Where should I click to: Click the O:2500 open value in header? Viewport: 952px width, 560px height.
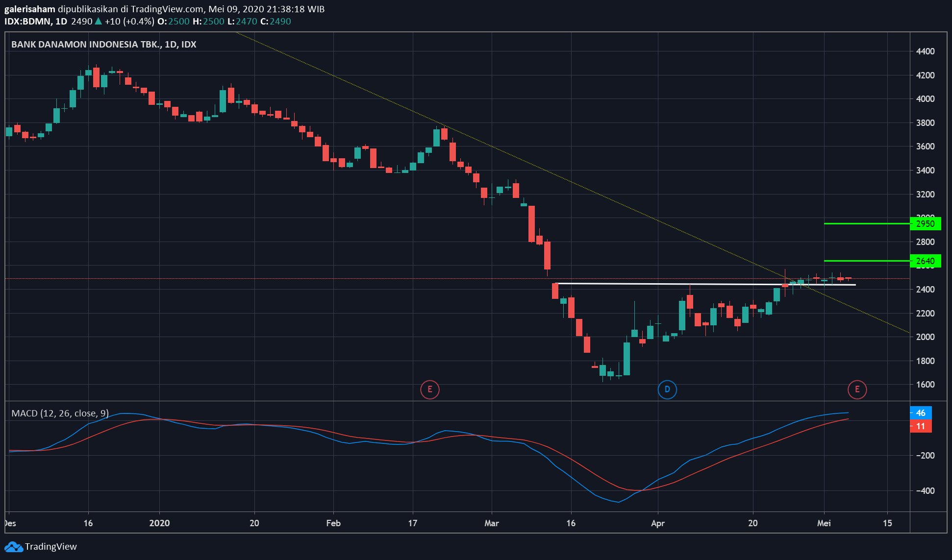point(173,22)
